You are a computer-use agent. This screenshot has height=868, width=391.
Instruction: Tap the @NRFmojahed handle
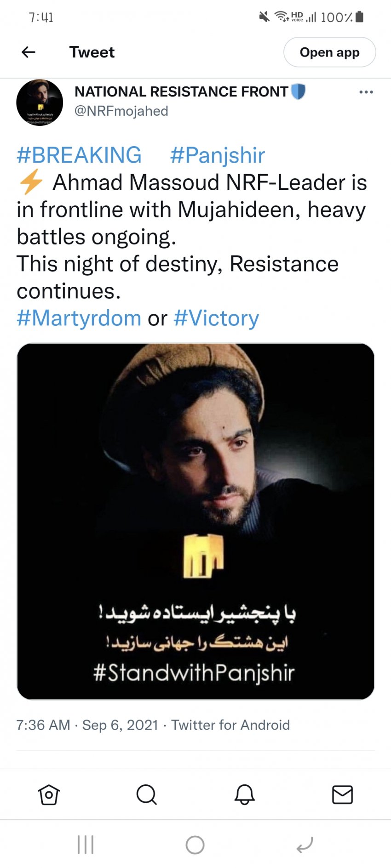click(121, 111)
